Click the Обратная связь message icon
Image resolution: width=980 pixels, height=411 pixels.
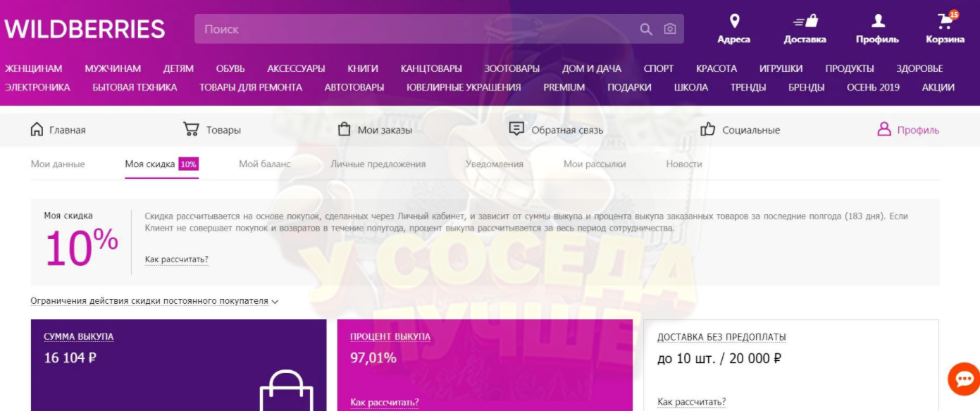coord(516,129)
